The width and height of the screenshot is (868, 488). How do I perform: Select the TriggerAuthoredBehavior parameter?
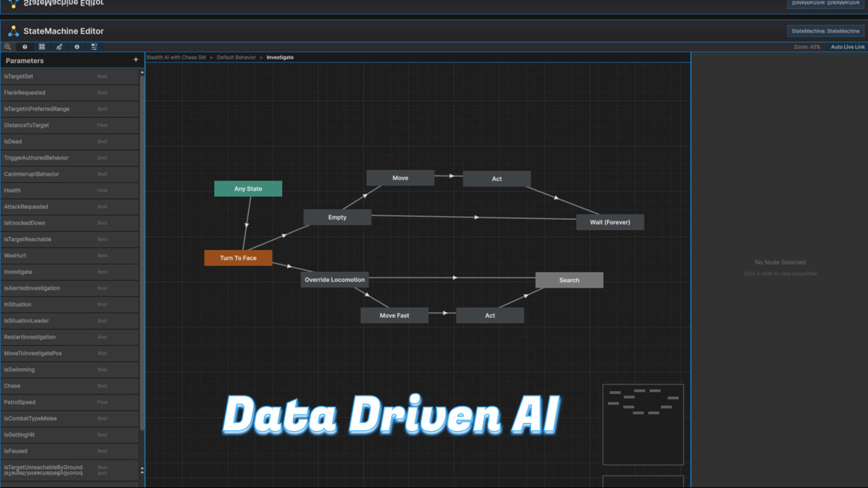coord(69,158)
